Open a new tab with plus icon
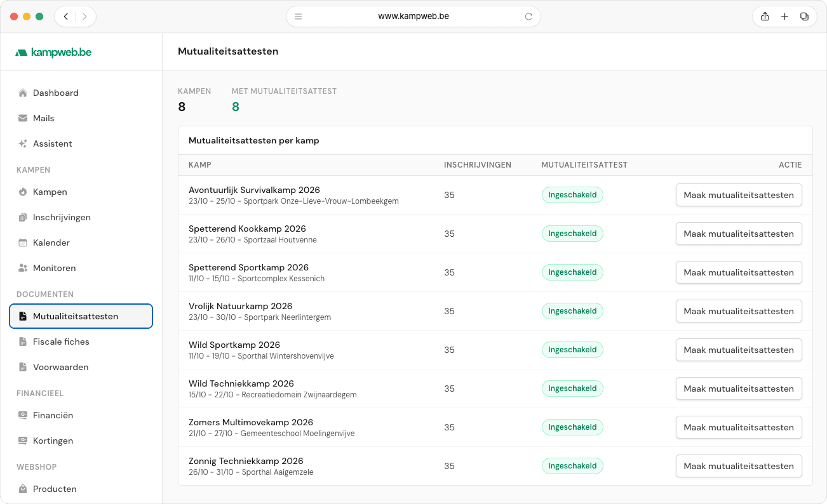The height and width of the screenshot is (504, 827). point(784,17)
